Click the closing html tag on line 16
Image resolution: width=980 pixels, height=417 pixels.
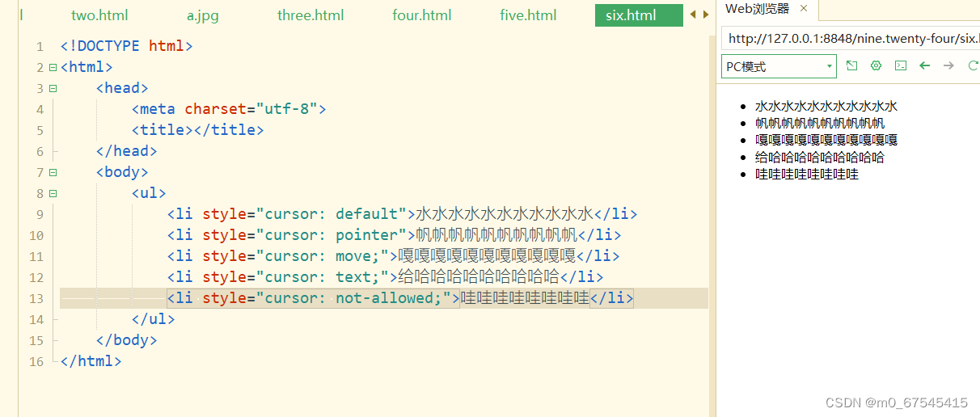pyautogui.click(x=91, y=361)
